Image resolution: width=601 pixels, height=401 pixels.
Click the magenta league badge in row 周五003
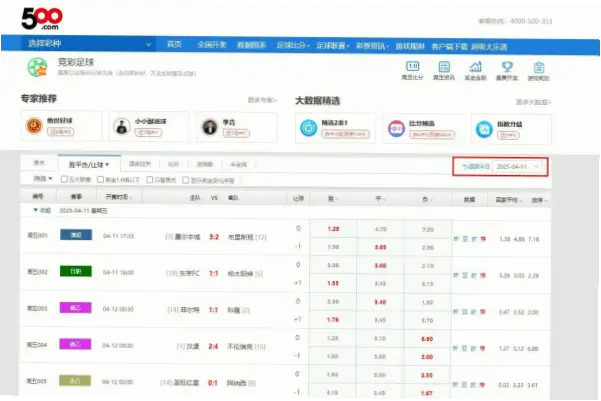pyautogui.click(x=76, y=308)
